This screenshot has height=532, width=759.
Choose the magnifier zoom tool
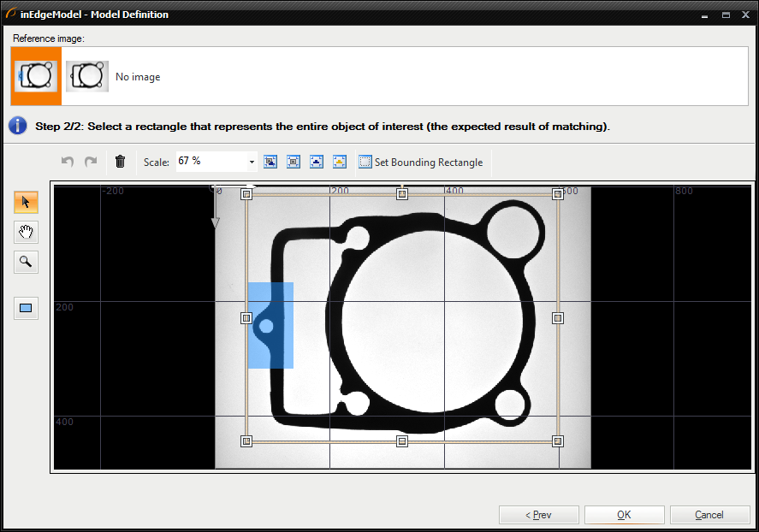tap(26, 262)
